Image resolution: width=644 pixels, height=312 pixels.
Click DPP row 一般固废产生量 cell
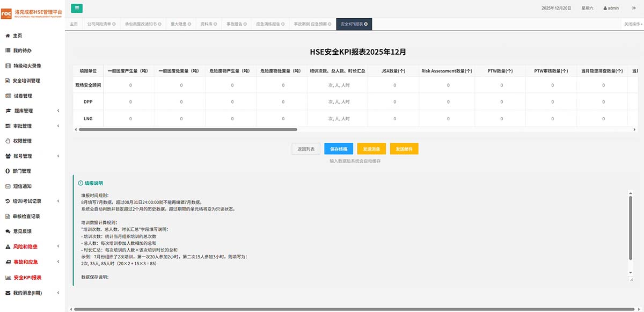point(130,101)
